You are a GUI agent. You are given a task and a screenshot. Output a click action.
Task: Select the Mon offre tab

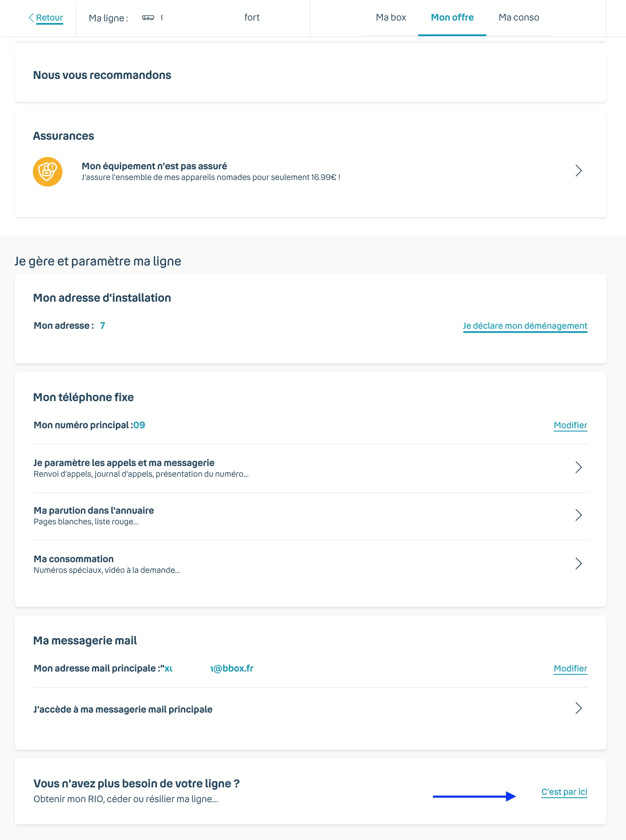452,18
